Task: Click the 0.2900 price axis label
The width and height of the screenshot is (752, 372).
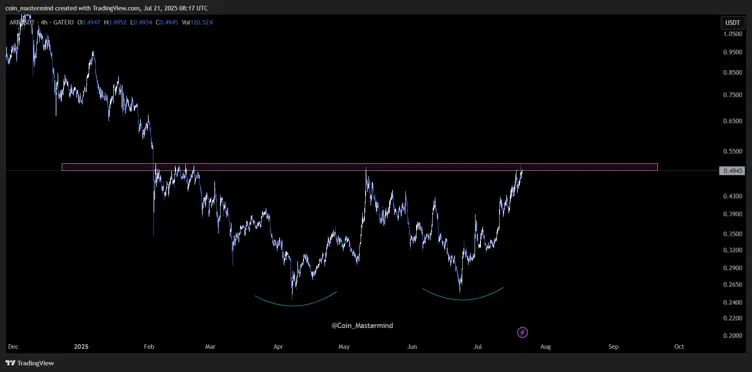Action: point(733,268)
